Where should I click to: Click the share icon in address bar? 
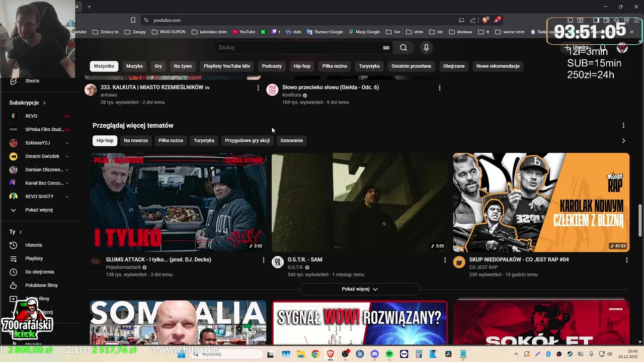pyautogui.click(x=473, y=20)
